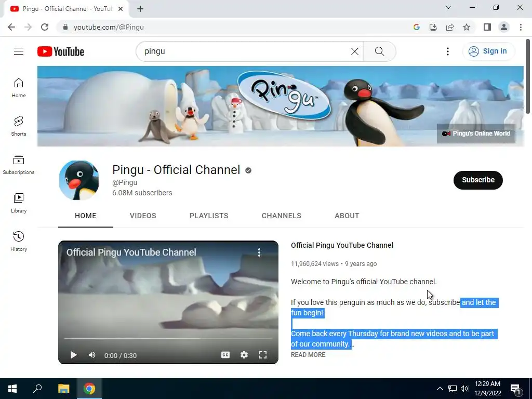This screenshot has width=532, height=399.
Task: Click the install/download icon in address bar
Action: (433, 27)
